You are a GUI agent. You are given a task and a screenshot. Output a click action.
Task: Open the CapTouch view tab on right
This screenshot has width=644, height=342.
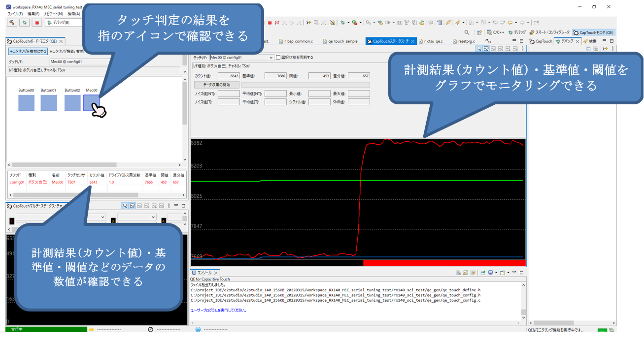point(541,41)
